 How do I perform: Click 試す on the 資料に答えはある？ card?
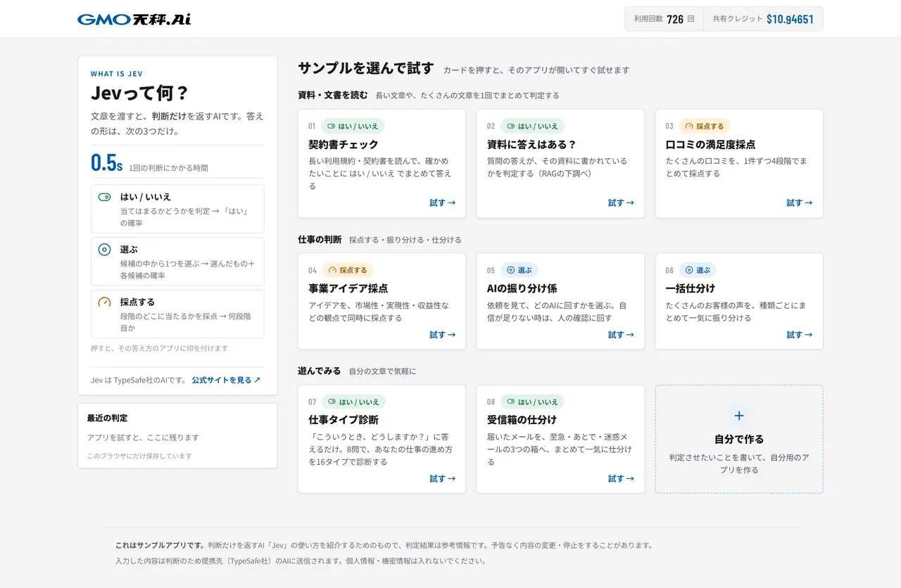[x=621, y=203]
